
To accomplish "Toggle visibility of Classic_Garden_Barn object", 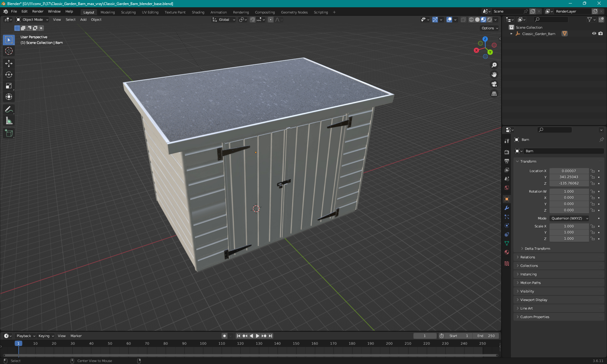I will point(594,33).
